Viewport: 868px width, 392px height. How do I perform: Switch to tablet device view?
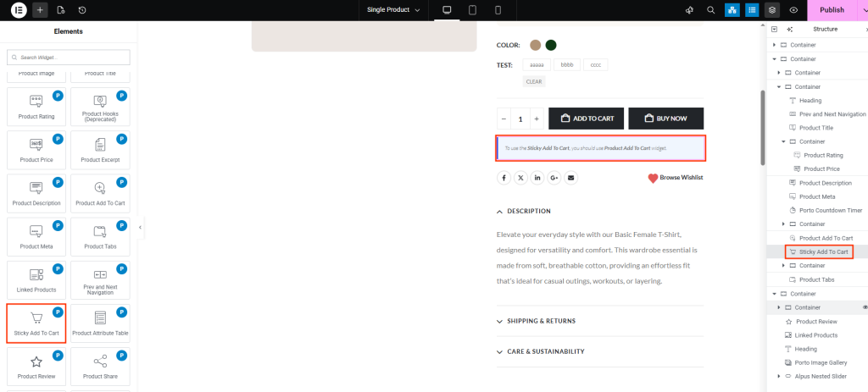click(x=472, y=10)
